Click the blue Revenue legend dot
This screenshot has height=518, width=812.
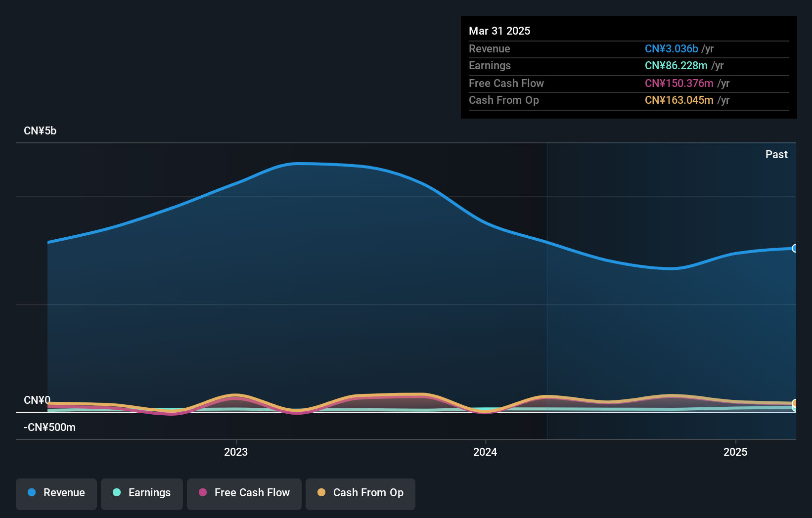(x=32, y=492)
